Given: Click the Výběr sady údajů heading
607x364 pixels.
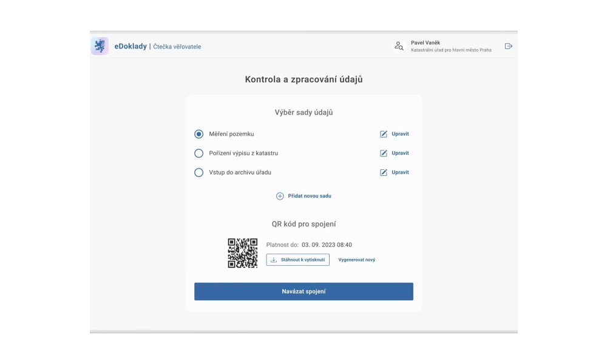Looking at the screenshot, I should 303,113.
